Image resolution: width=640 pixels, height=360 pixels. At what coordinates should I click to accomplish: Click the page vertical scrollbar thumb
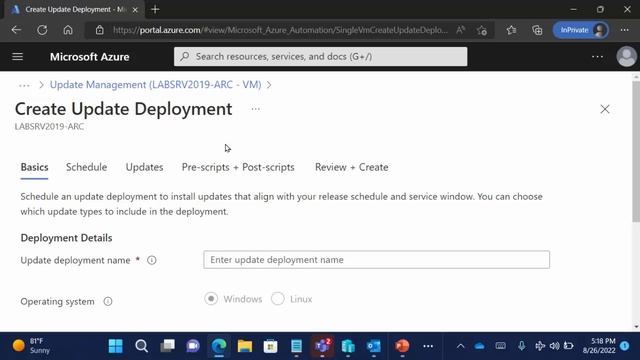click(636, 151)
